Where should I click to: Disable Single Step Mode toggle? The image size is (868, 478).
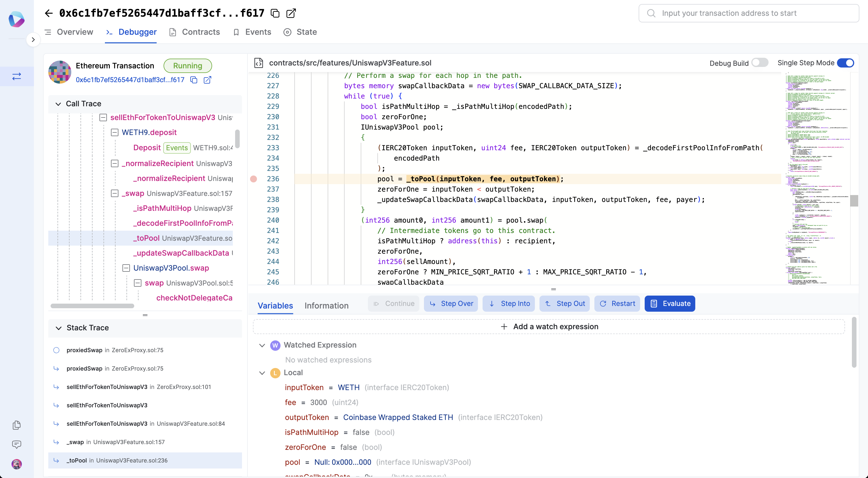click(845, 63)
